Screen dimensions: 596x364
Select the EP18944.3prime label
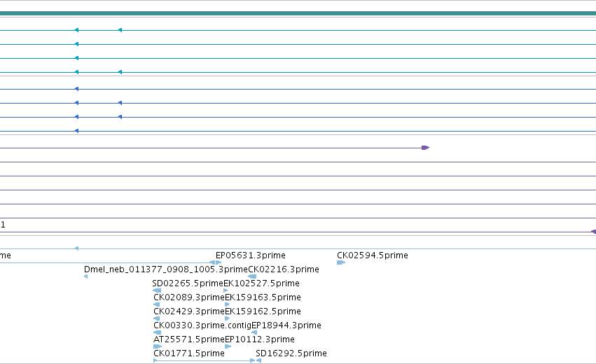286,325
